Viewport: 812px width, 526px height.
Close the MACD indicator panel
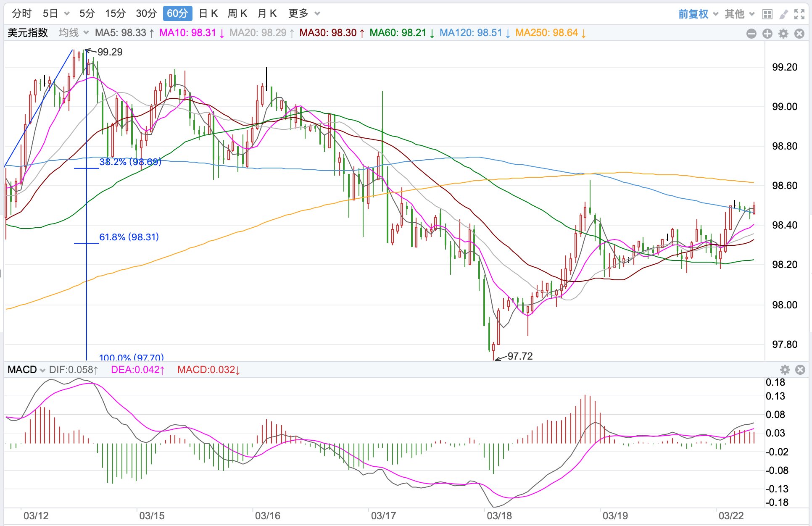point(800,370)
